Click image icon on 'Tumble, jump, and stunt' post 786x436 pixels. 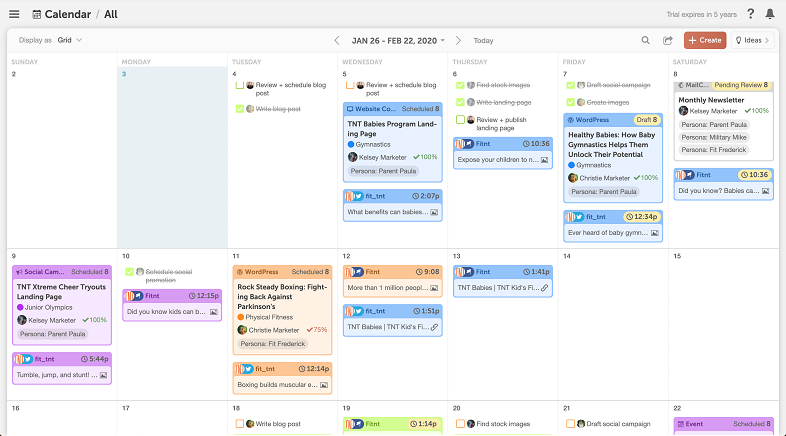click(x=103, y=375)
